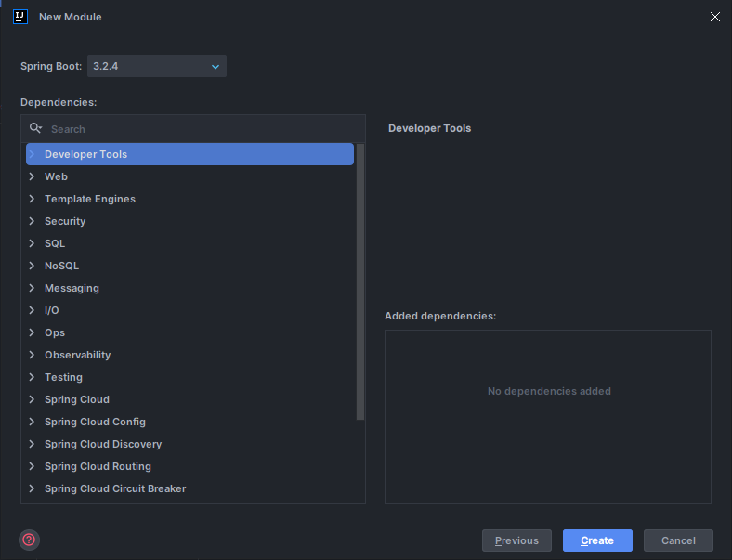
Task: Click the IntelliJ IDEA logo icon
Action: pyautogui.click(x=20, y=17)
